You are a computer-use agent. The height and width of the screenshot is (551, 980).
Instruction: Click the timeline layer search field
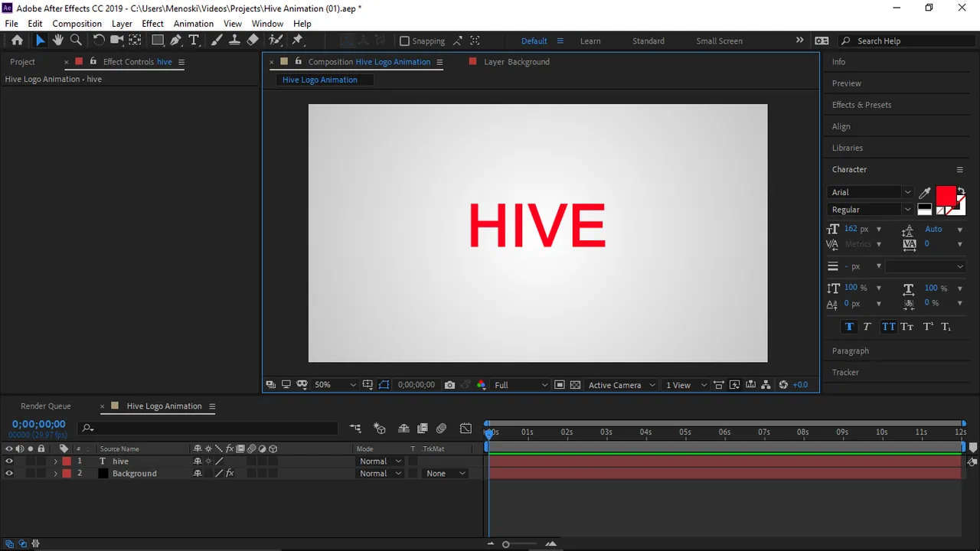coord(208,429)
